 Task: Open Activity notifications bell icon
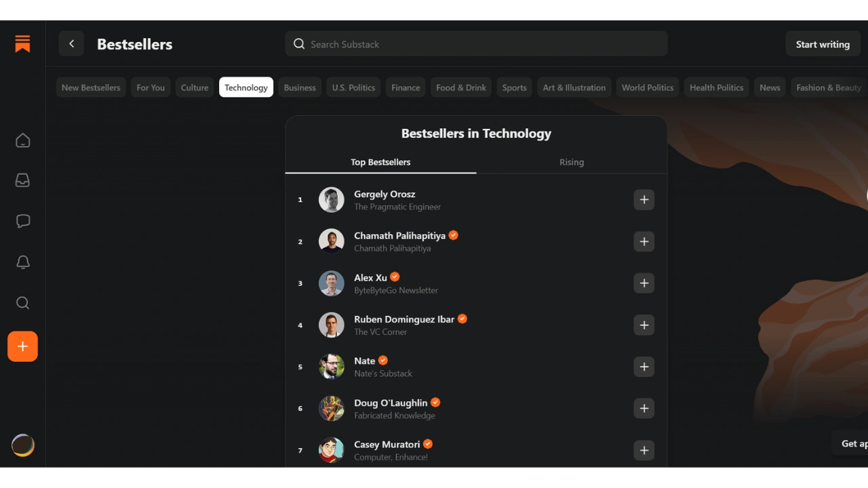coord(22,262)
